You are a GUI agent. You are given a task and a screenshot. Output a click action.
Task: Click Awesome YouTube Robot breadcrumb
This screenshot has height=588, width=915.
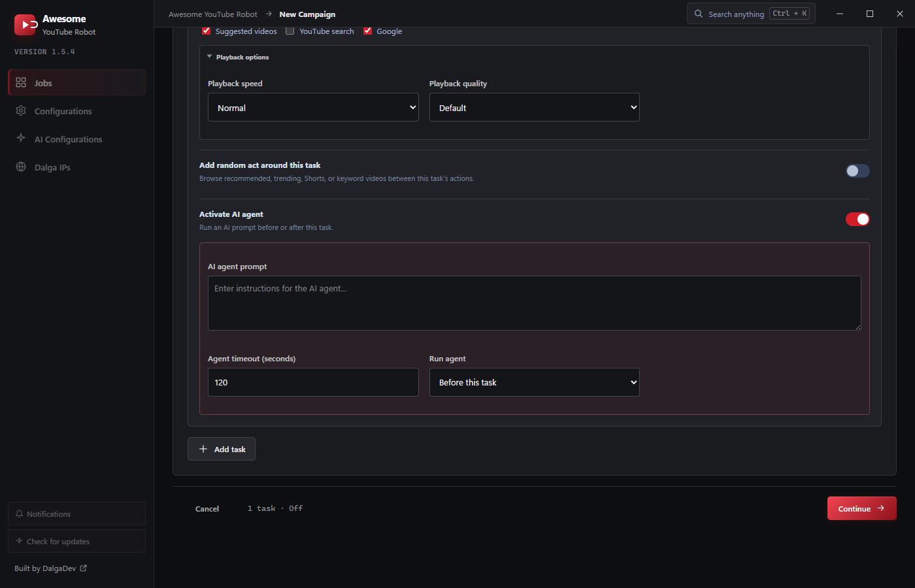coord(213,14)
